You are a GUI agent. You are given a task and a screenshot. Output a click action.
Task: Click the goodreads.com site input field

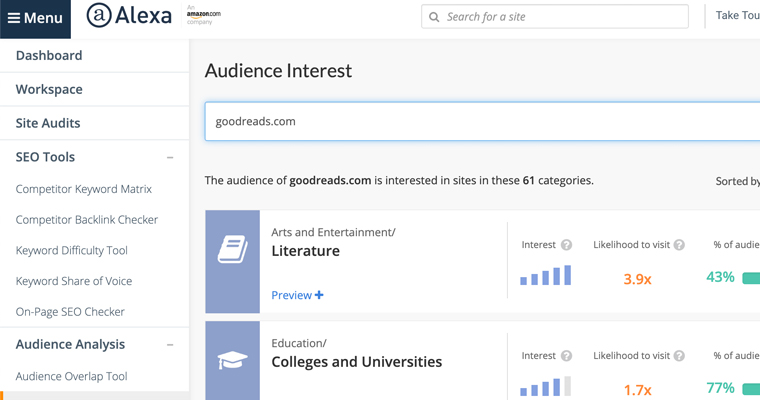(x=480, y=121)
